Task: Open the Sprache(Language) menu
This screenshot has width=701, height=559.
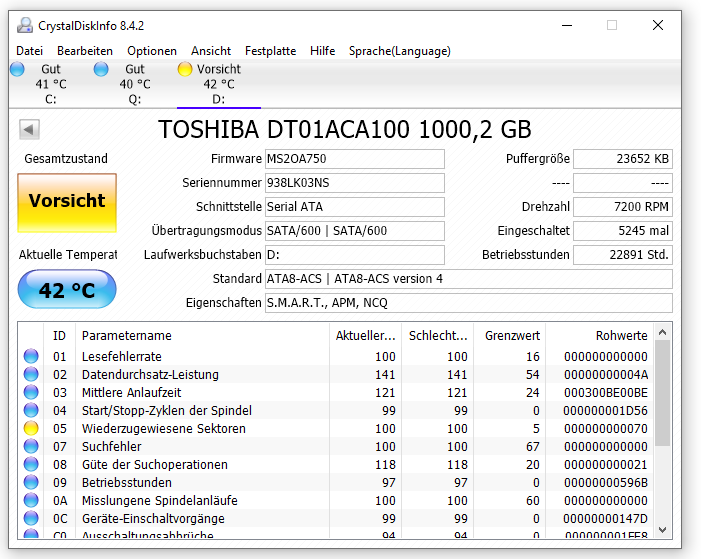Action: (x=400, y=51)
